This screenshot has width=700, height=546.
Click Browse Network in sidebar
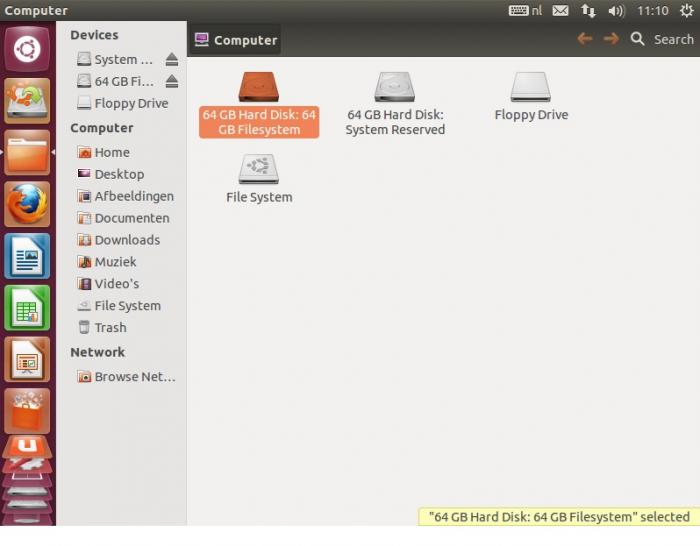[126, 376]
